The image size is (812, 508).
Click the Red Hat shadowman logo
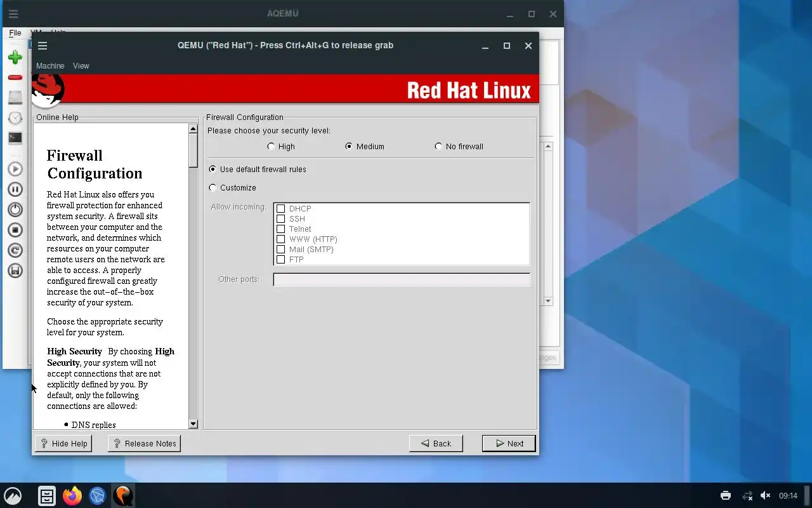click(x=48, y=90)
